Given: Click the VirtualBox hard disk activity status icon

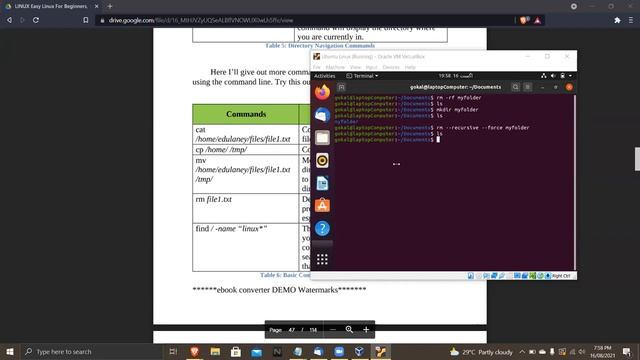Looking at the screenshot, I should [471, 276].
